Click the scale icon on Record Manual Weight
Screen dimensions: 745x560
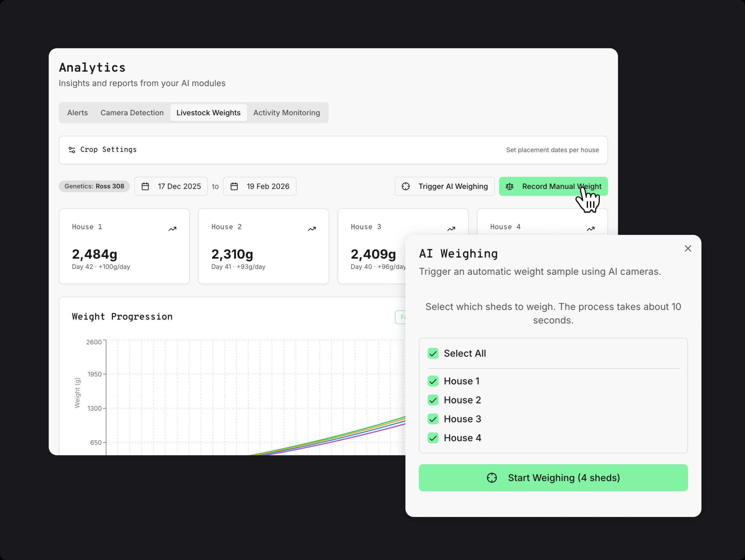510,186
